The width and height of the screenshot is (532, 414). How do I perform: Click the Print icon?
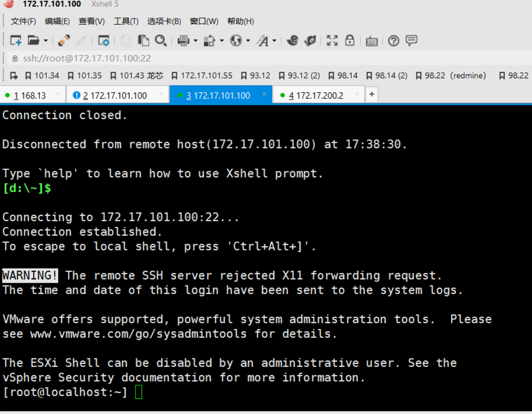click(183, 41)
